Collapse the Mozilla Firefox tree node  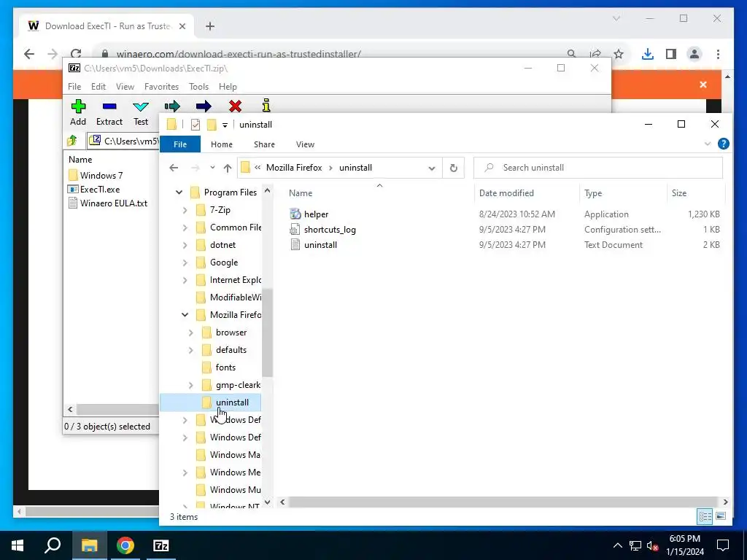[x=185, y=315]
